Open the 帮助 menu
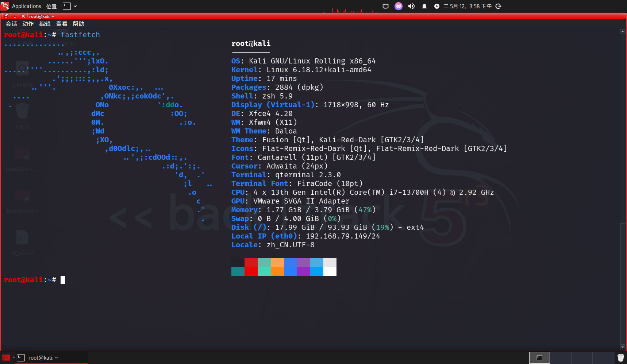Image resolution: width=627 pixels, height=364 pixels. tap(78, 24)
